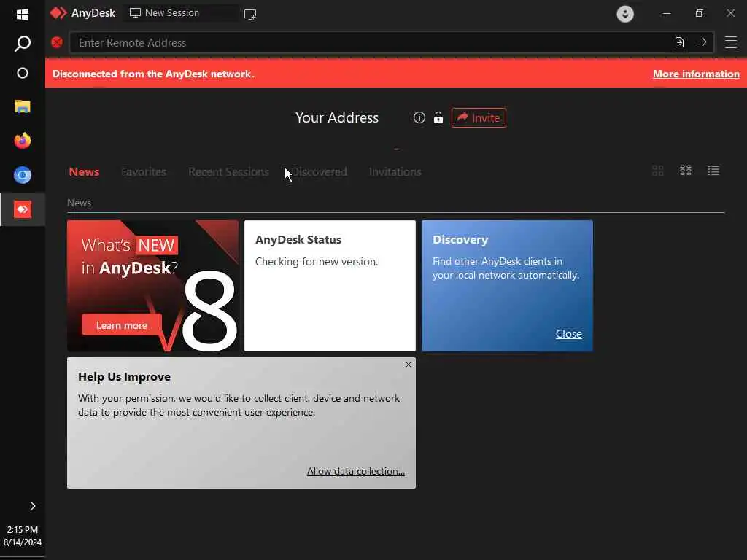747x560 pixels.
Task: Open Windows search from the taskbar
Action: 23,43
